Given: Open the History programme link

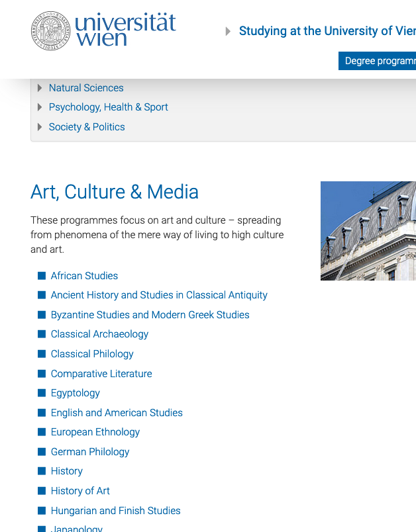Looking at the screenshot, I should [67, 471].
